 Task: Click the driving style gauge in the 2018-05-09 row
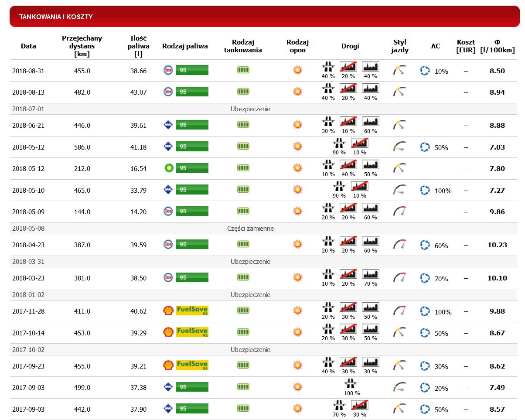coord(399,212)
